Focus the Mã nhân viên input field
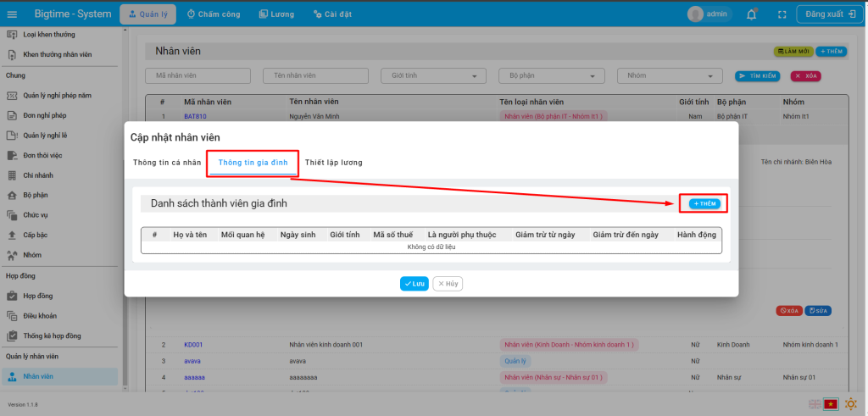868x416 pixels. [198, 75]
